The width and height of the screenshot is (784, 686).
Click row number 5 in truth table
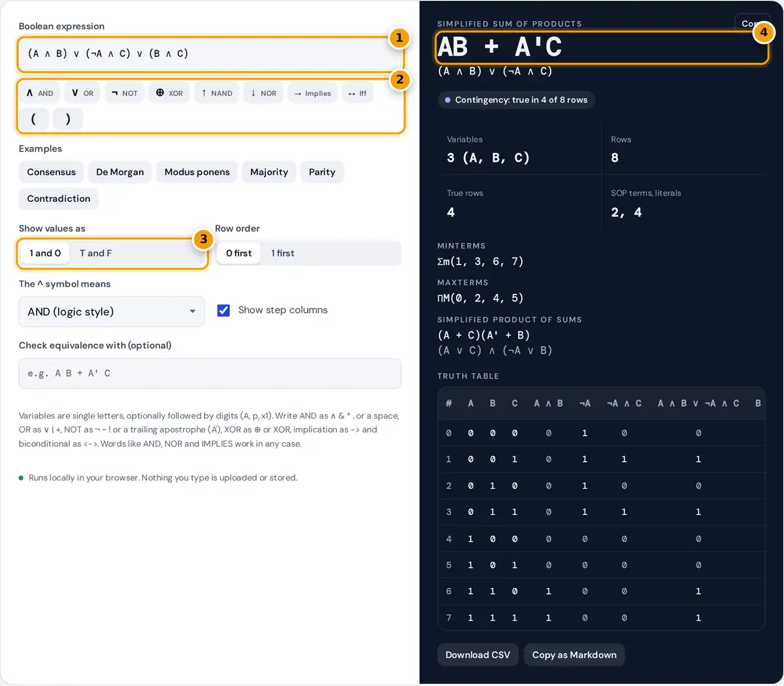tap(449, 565)
